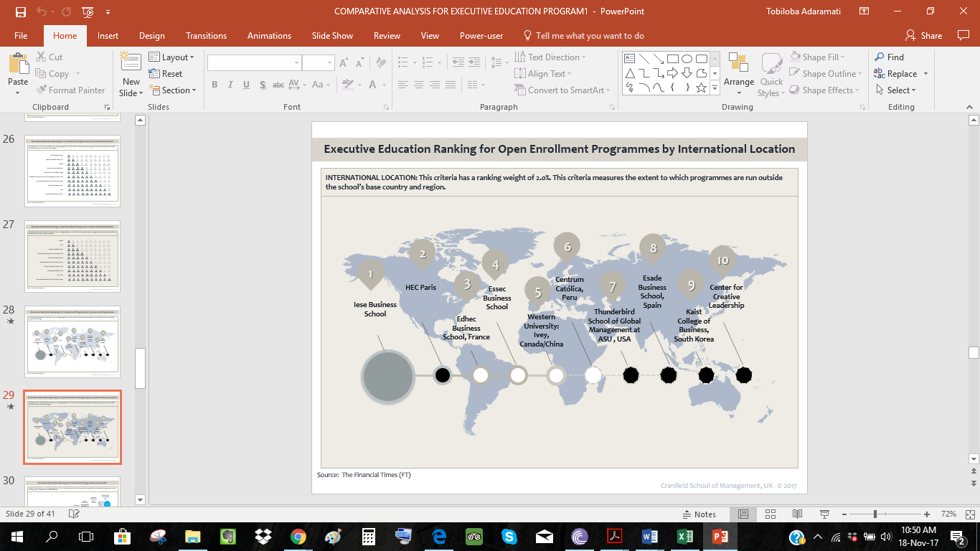Viewport: 980px width, 551px height.
Task: Expand Shape Fill options
Action: [x=818, y=57]
